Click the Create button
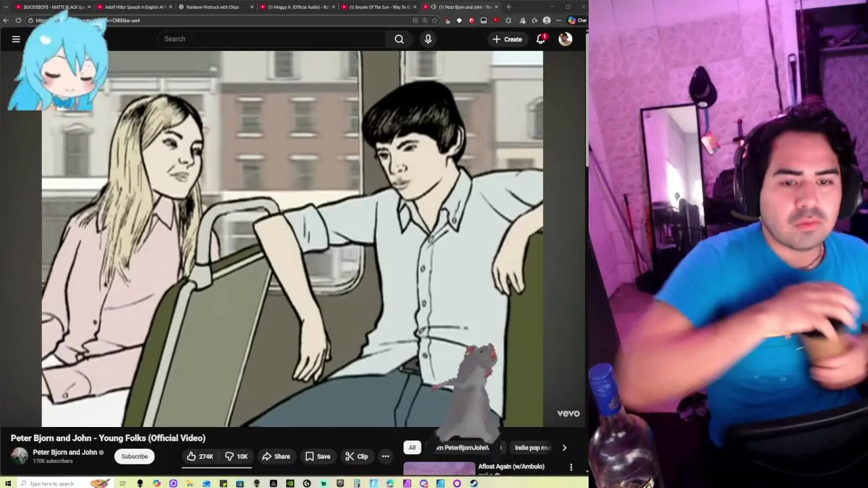 point(507,39)
